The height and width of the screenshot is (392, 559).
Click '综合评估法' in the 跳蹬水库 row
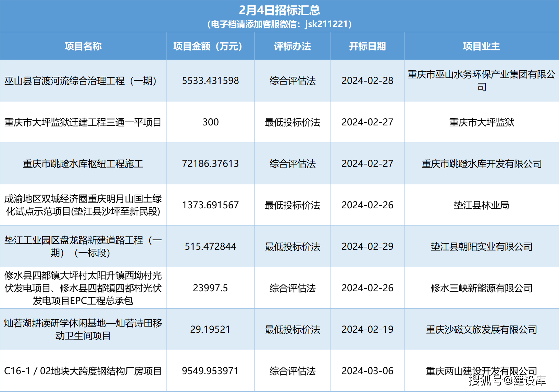pos(293,164)
